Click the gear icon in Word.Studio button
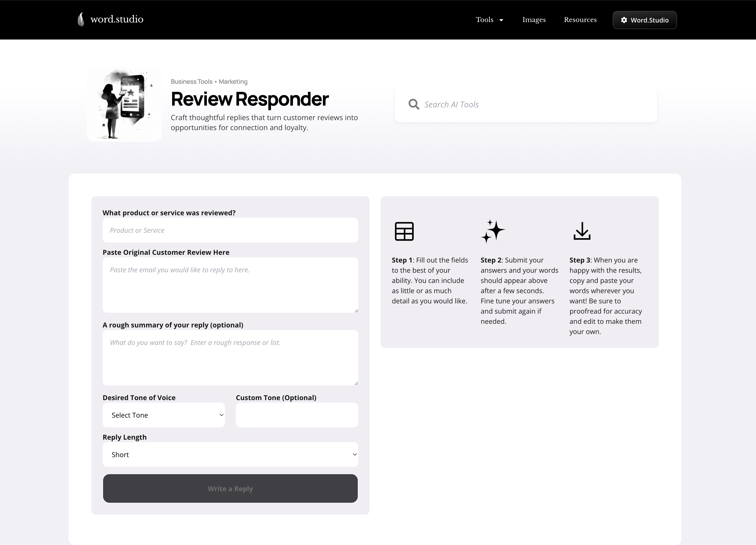Image resolution: width=756 pixels, height=545 pixels. tap(624, 20)
